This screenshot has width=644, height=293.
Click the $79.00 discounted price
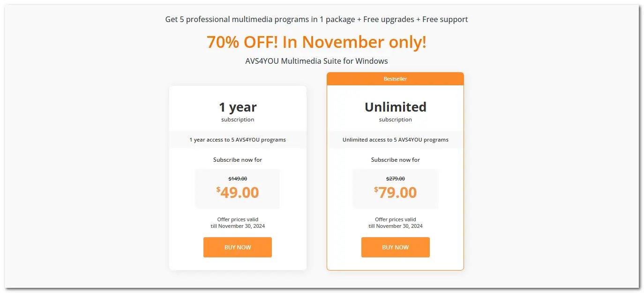(x=395, y=192)
